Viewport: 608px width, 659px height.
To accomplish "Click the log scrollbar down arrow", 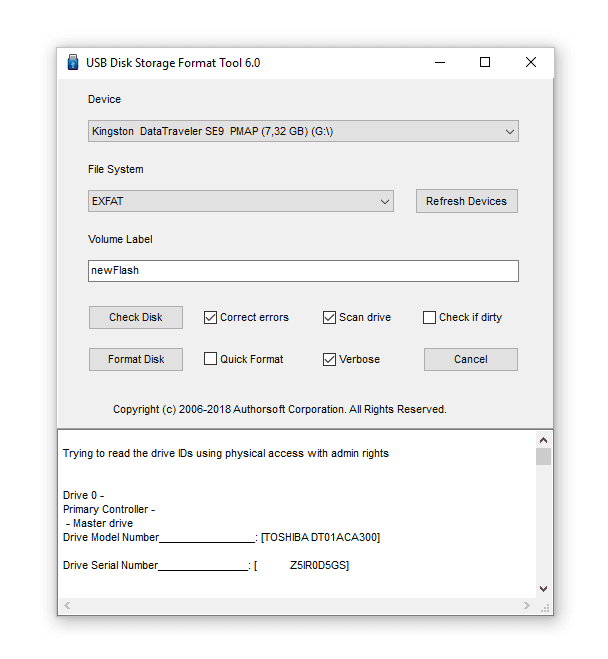I will (543, 589).
